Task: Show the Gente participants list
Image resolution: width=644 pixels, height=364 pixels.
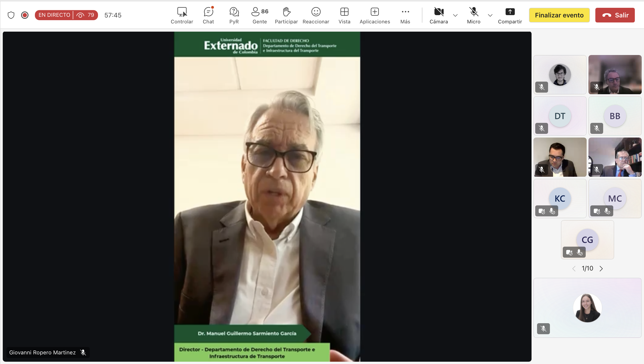Action: point(260,15)
